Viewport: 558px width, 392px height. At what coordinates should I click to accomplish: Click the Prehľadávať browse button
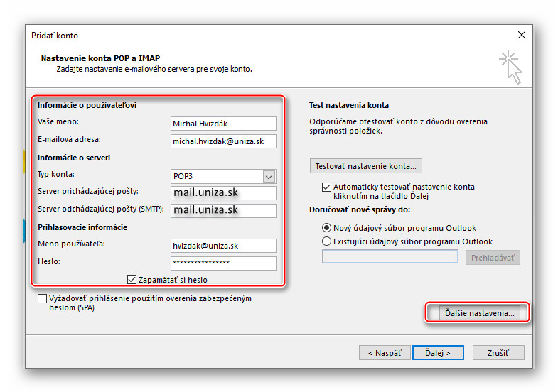[493, 257]
